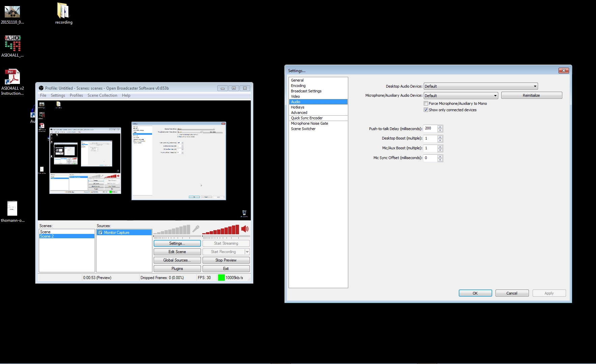Select Broadcast Settings category
The height and width of the screenshot is (364, 596).
click(x=318, y=91)
